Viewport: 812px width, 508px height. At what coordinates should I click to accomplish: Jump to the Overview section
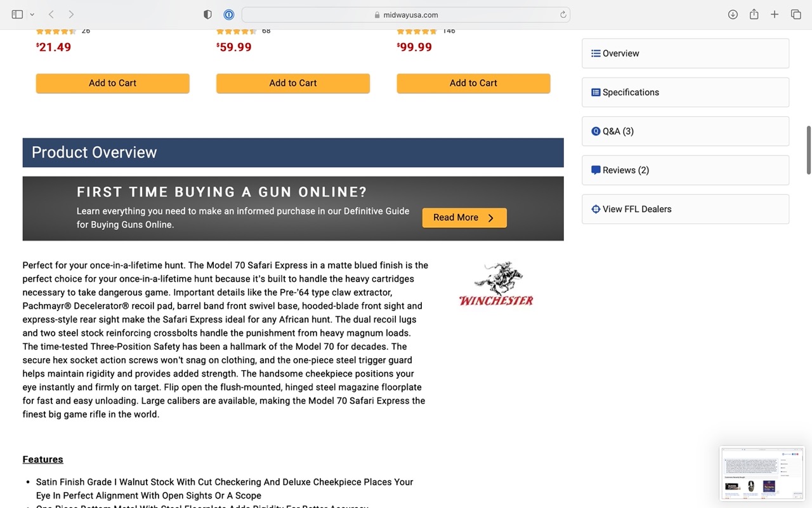[685, 53]
